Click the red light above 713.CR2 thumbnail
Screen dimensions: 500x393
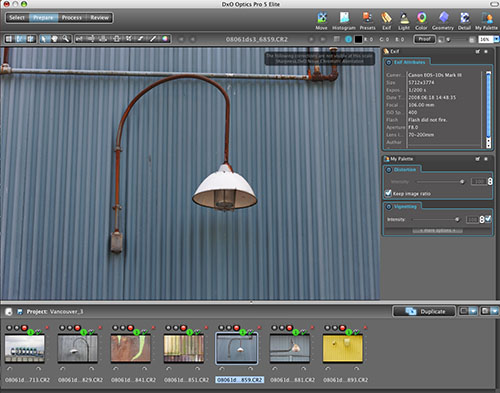[24, 328]
